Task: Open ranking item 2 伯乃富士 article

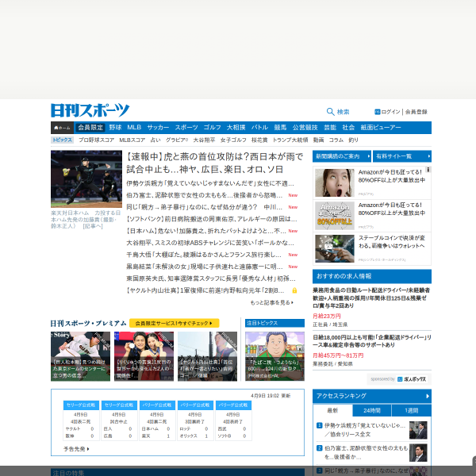Action: tap(366, 452)
